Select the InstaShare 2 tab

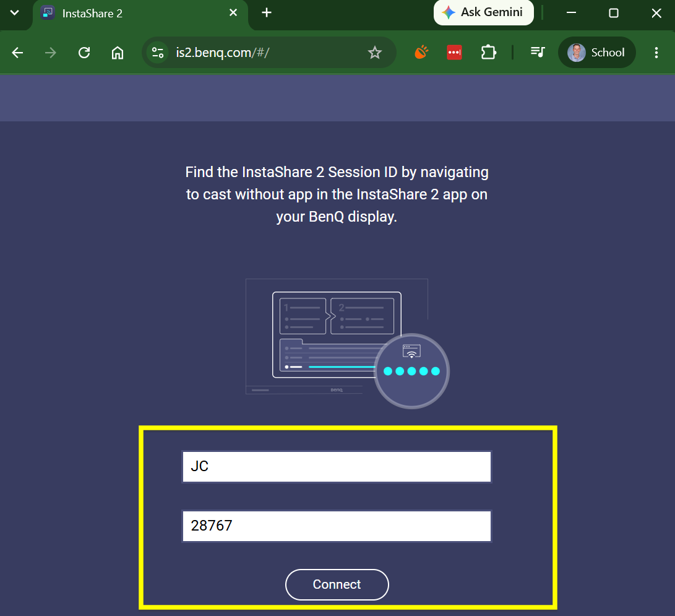click(140, 14)
